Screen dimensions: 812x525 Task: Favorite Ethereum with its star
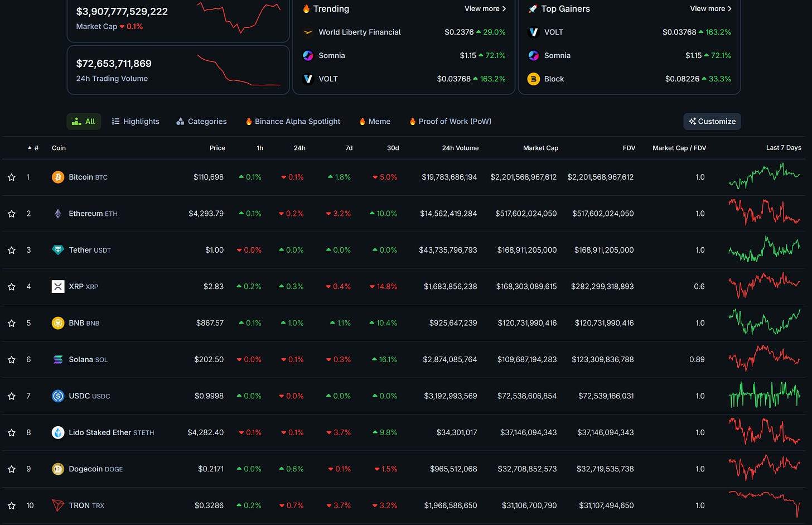12,214
